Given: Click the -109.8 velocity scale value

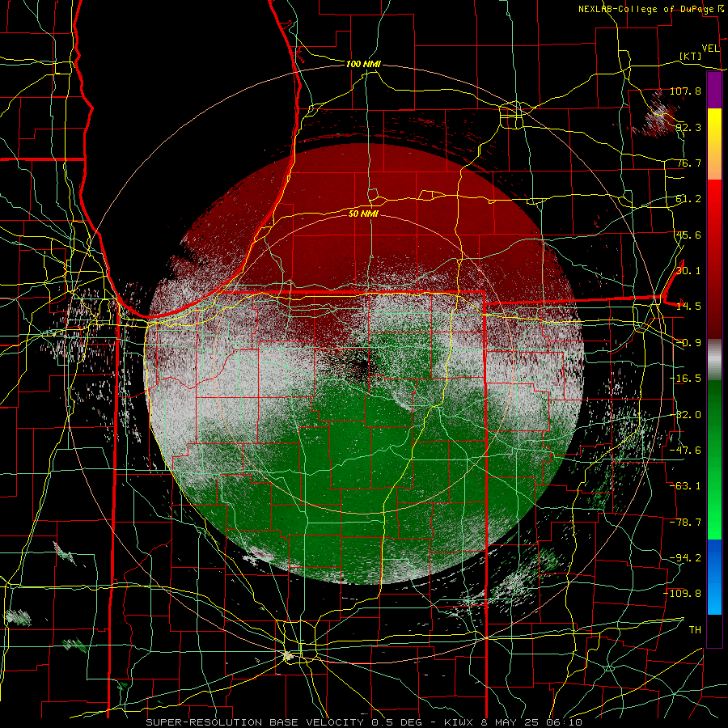Looking at the screenshot, I should (x=683, y=594).
